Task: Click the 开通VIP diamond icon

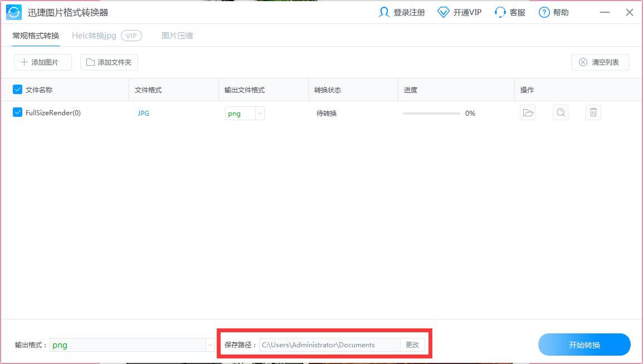Action: tap(443, 12)
